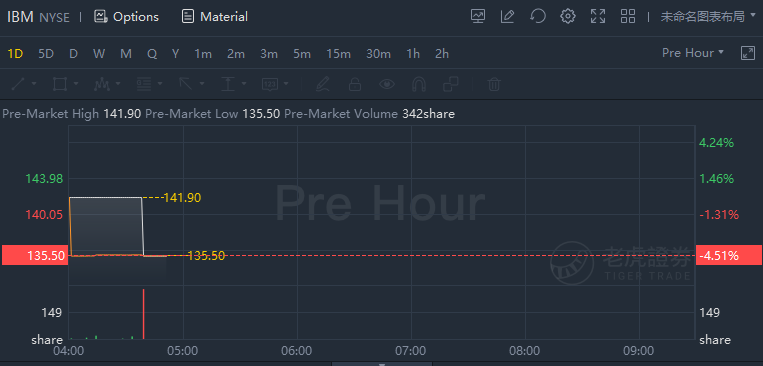Expand the line drawing tool dropdown arrow
Image resolution: width=763 pixels, height=366 pixels.
(34, 85)
